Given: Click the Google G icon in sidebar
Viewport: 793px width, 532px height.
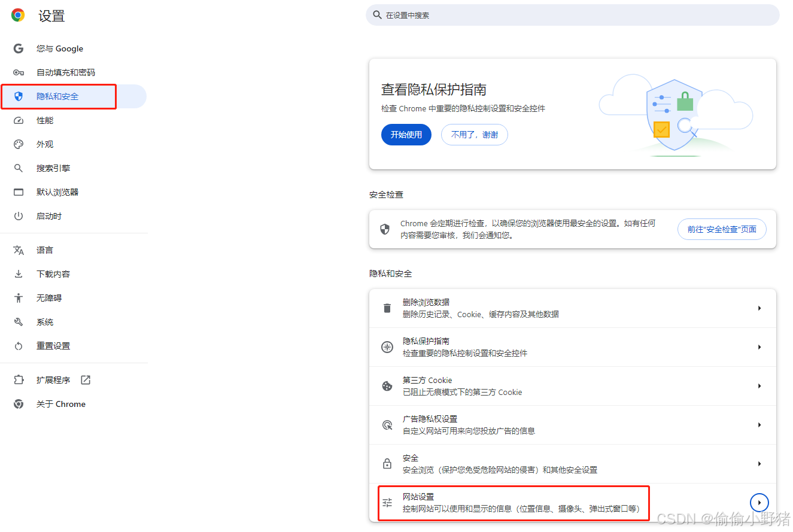Looking at the screenshot, I should [x=19, y=48].
